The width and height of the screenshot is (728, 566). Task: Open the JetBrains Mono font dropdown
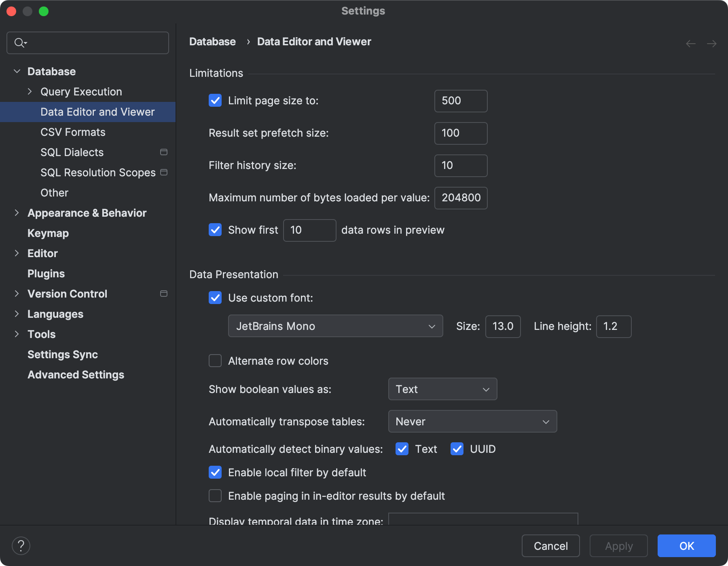pyautogui.click(x=335, y=326)
